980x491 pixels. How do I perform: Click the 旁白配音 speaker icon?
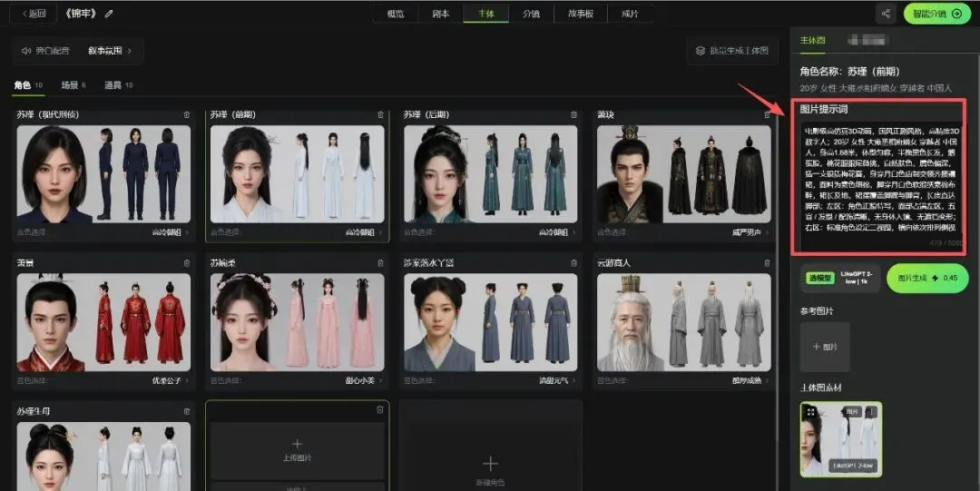tap(26, 51)
